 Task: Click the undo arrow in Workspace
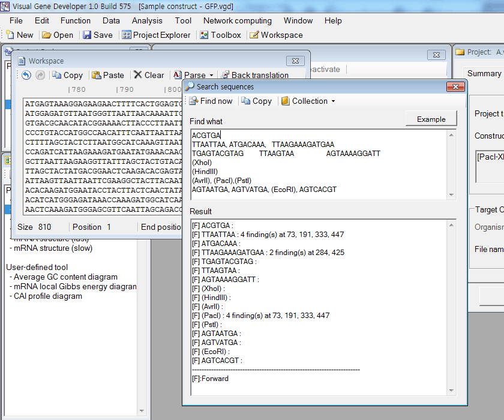26,75
